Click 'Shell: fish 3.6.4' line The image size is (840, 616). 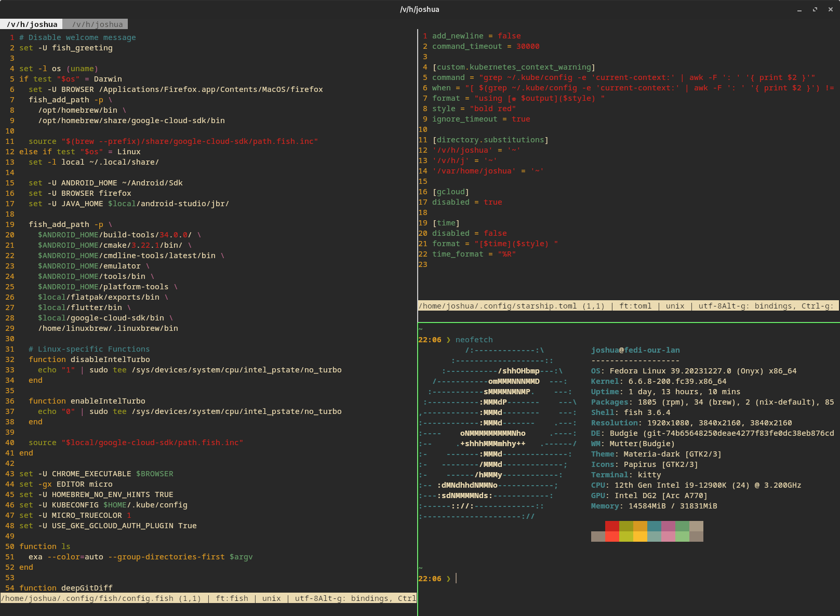click(x=631, y=412)
